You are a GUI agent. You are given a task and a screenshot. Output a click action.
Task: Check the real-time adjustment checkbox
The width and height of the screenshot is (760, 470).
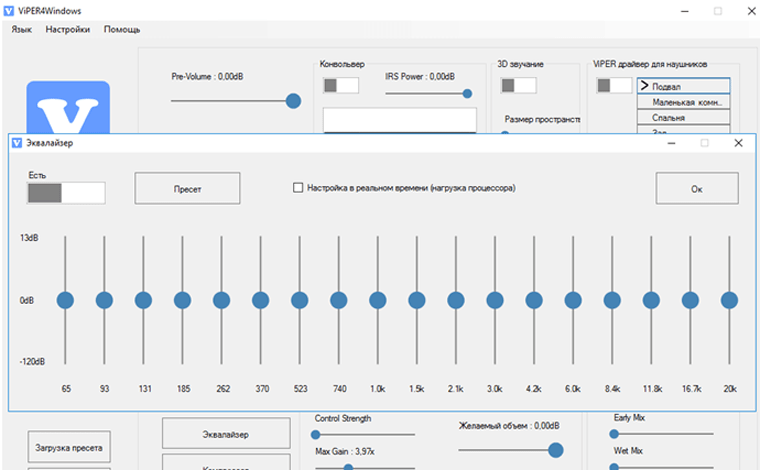pyautogui.click(x=298, y=187)
